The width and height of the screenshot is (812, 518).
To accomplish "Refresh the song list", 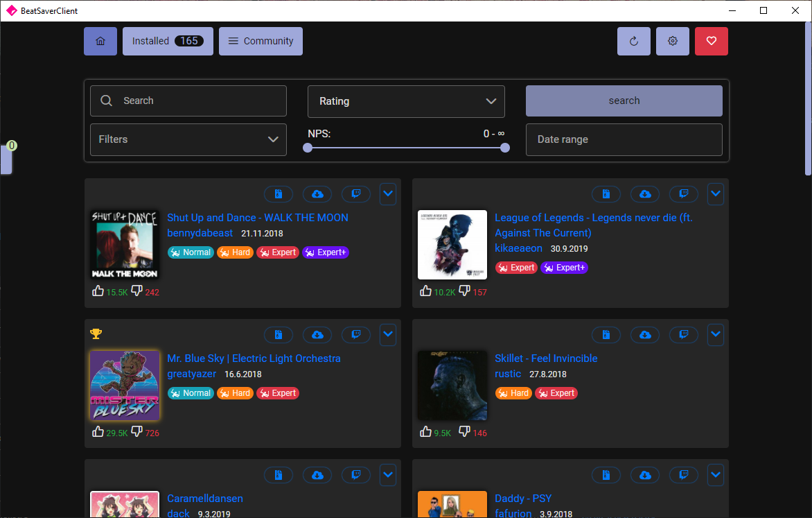I will (633, 41).
